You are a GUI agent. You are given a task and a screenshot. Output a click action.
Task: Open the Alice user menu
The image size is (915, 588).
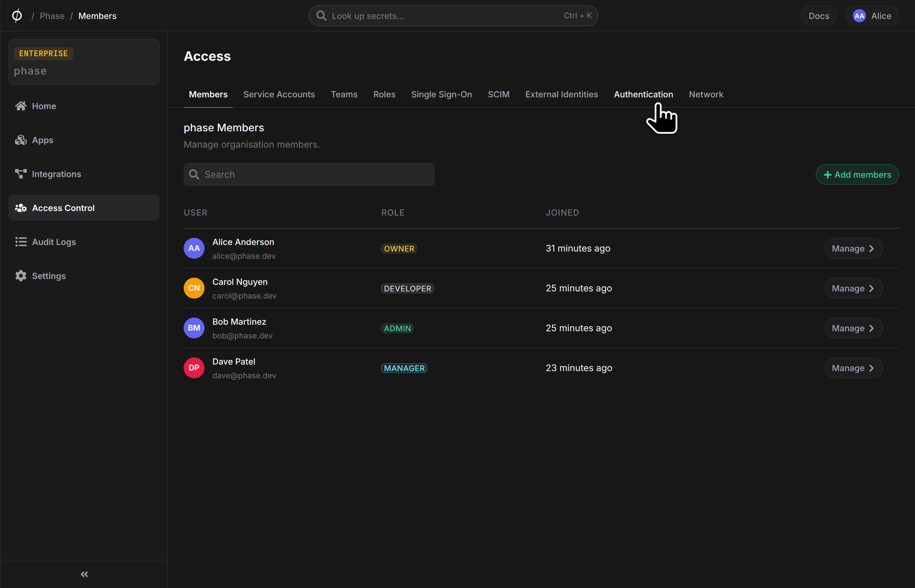pyautogui.click(x=872, y=16)
